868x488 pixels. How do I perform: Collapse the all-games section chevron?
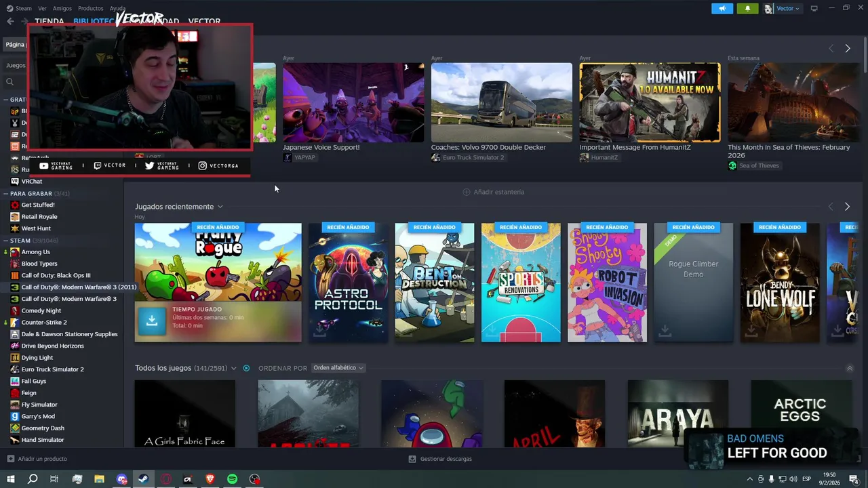click(x=850, y=369)
